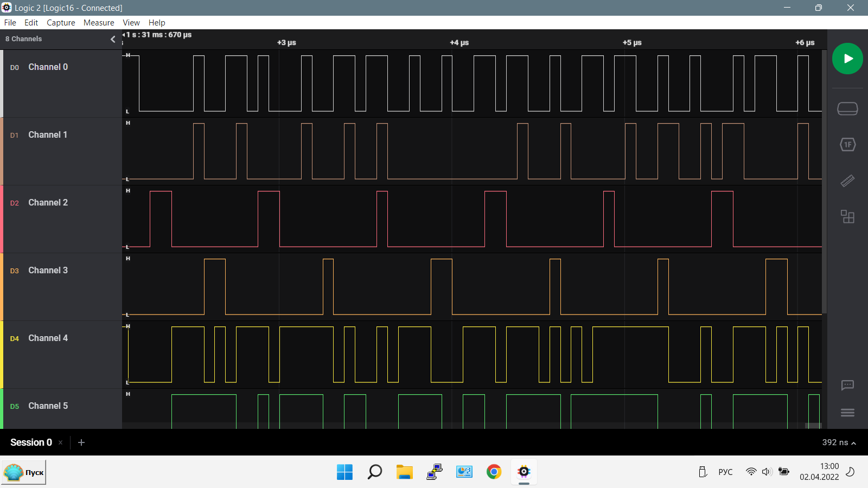Start capture with the green play button
The width and height of the screenshot is (868, 488).
[847, 59]
